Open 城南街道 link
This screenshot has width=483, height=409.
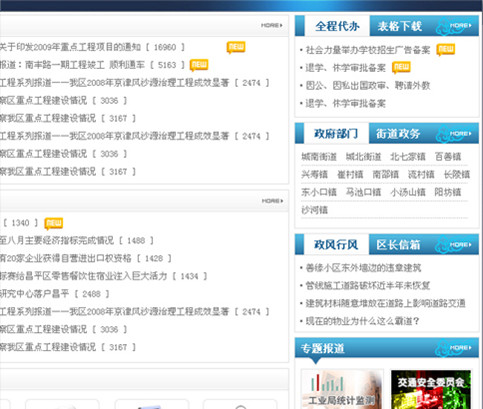[x=319, y=157]
